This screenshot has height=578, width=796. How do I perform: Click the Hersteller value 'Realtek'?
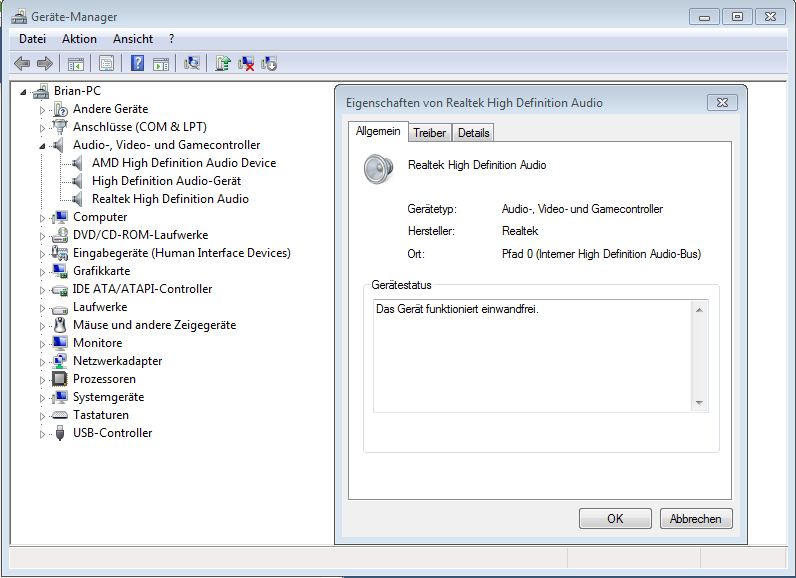pos(520,231)
